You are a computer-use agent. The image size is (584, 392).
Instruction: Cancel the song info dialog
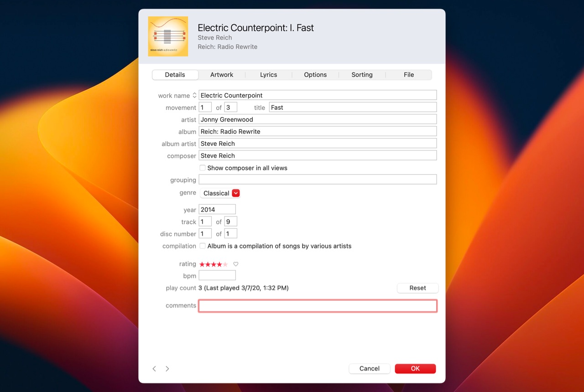coord(370,369)
